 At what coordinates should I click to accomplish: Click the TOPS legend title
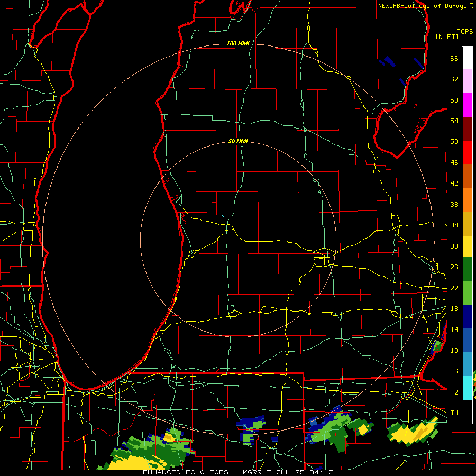click(x=465, y=32)
